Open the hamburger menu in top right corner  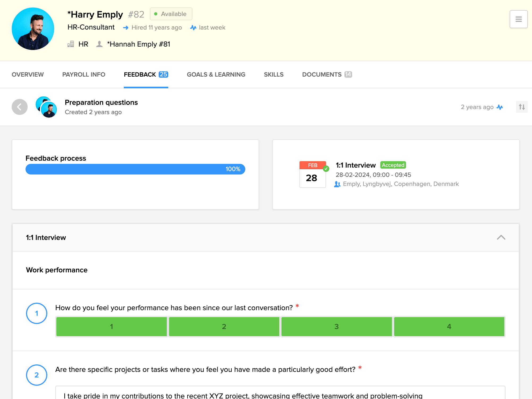tap(518, 19)
